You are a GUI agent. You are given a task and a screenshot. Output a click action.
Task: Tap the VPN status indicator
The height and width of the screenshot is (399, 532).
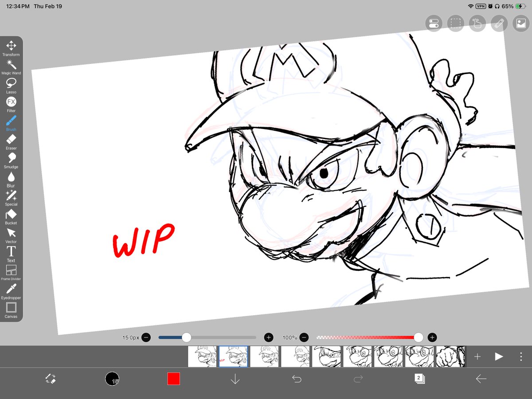coord(481,6)
